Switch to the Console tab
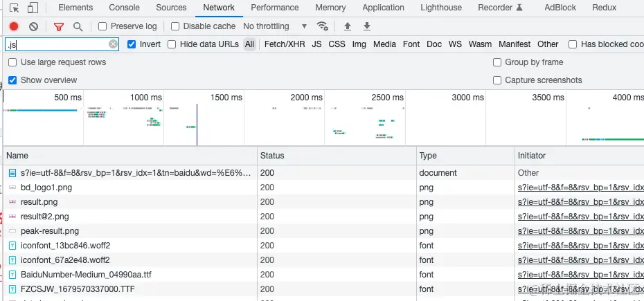The width and height of the screenshot is (644, 301). tap(124, 8)
